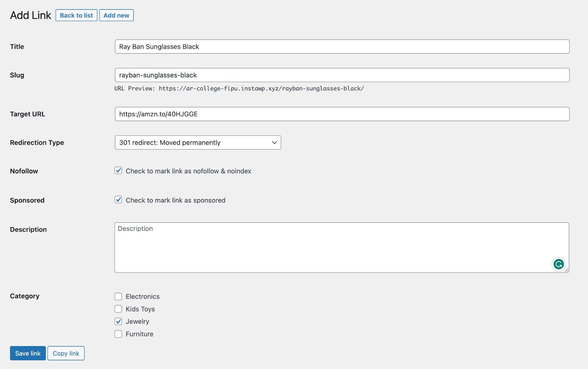Screen dimensions: 588x369
Task: Check the Furniture category
Action: pos(118,334)
